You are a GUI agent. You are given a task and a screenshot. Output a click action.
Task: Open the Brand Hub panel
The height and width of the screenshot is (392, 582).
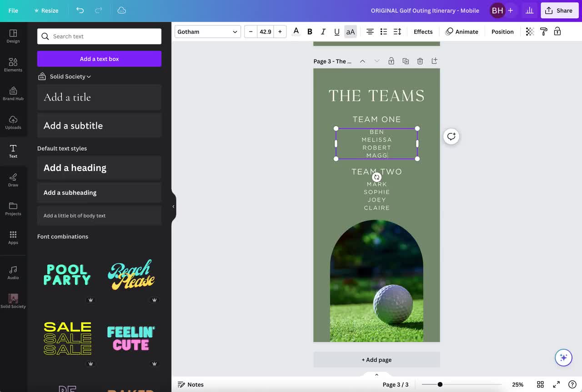pyautogui.click(x=13, y=93)
